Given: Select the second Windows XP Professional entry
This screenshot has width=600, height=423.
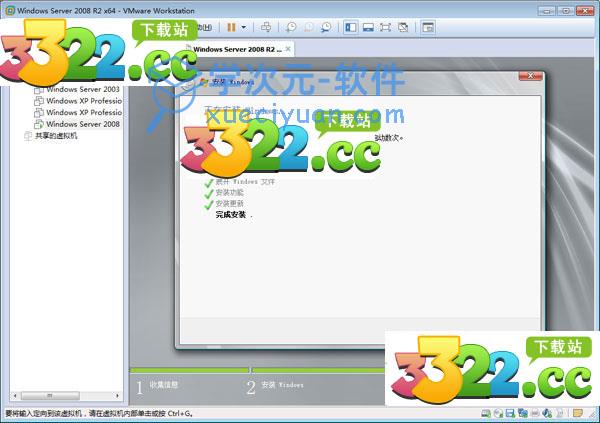Looking at the screenshot, I should click(x=84, y=112).
